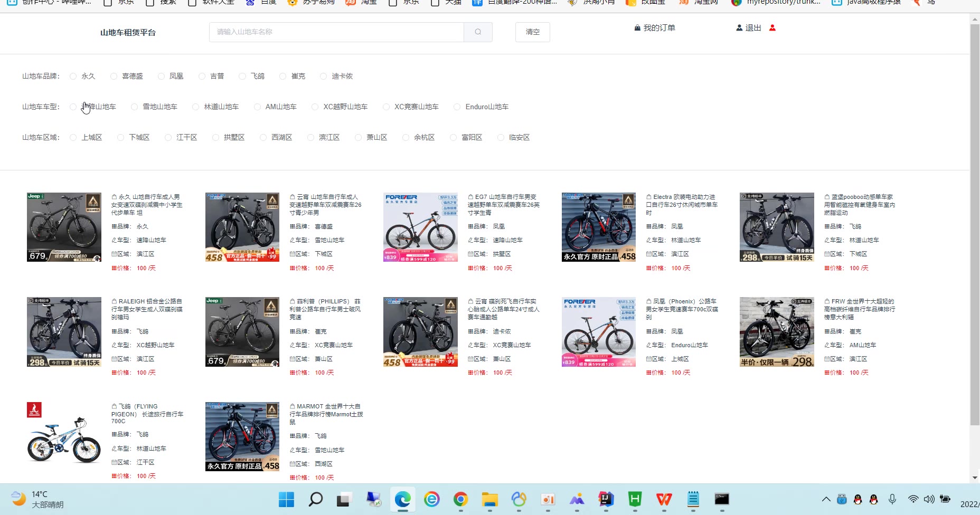Switch to Microsoft Edge in taskbar

(402, 499)
